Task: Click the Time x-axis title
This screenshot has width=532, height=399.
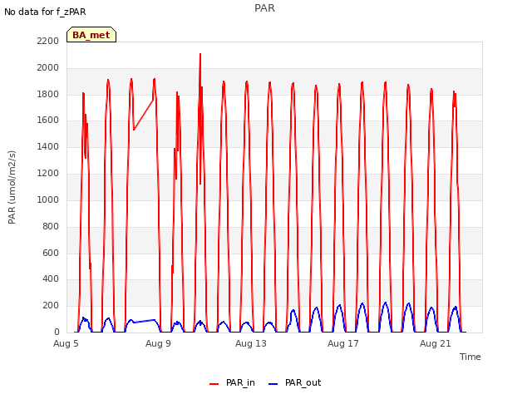Action: [x=470, y=357]
